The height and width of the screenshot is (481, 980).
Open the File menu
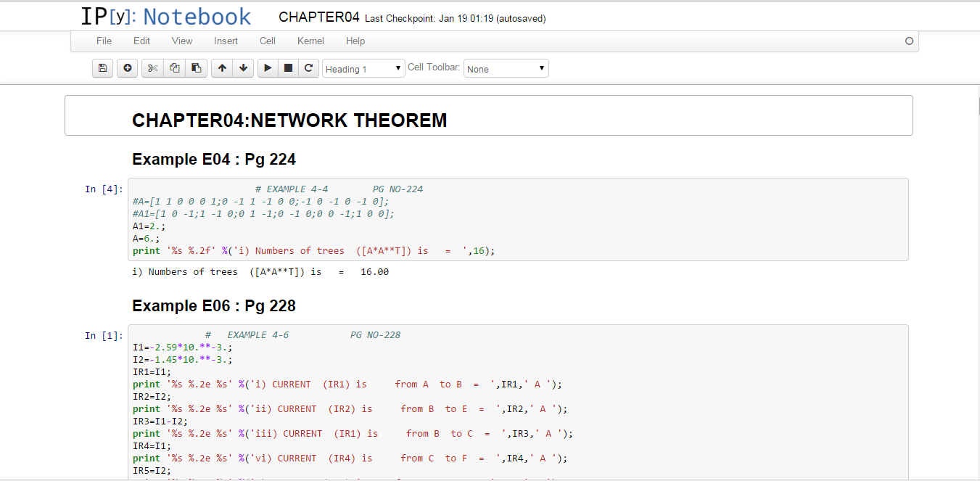(104, 41)
